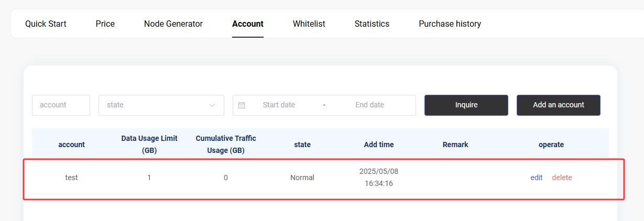Open the Price tab
This screenshot has height=221, width=644.
tap(105, 24)
